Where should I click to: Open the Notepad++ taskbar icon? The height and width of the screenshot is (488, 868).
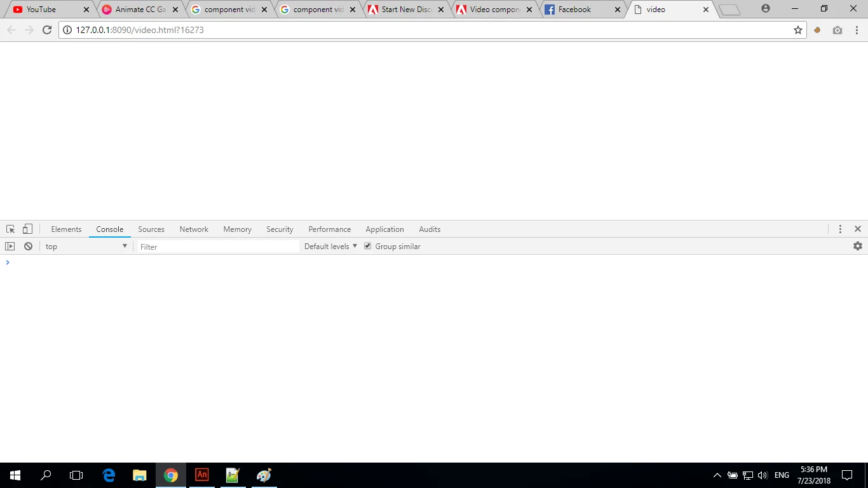coord(233,475)
